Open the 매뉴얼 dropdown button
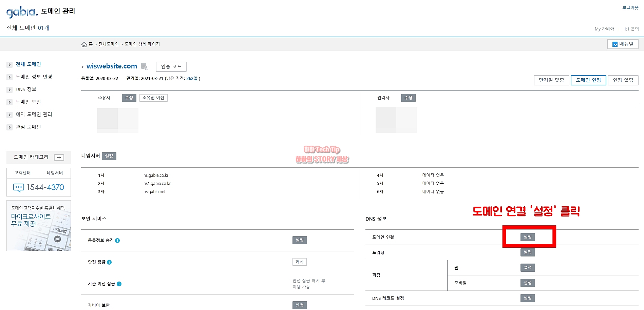The image size is (644, 310). coord(623,44)
